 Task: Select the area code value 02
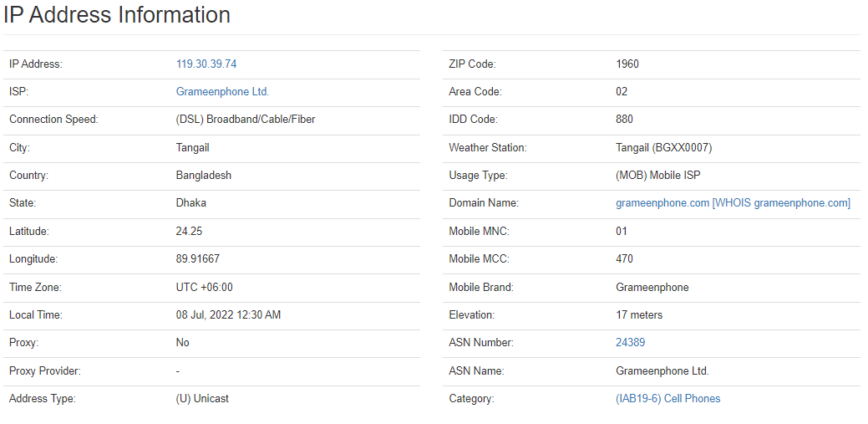pos(621,92)
